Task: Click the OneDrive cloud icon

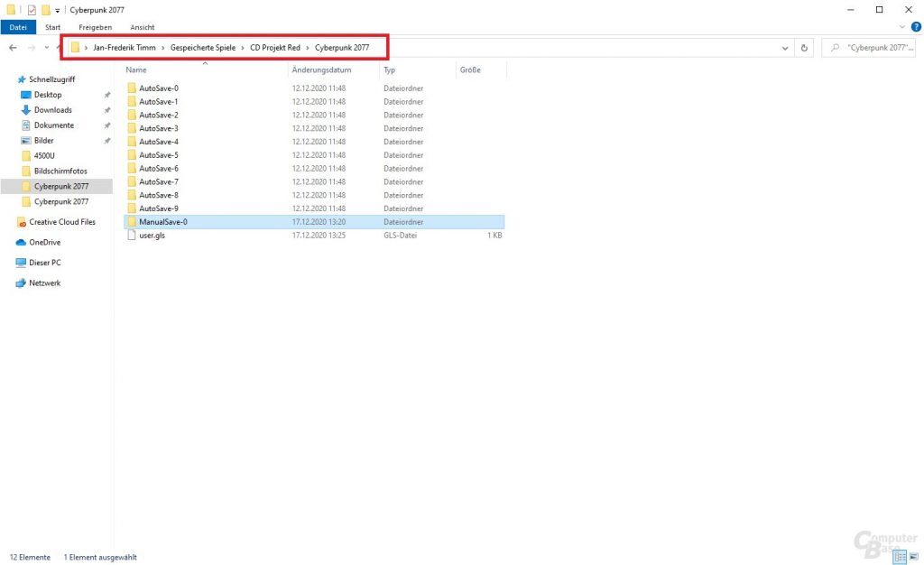Action: pyautogui.click(x=22, y=242)
